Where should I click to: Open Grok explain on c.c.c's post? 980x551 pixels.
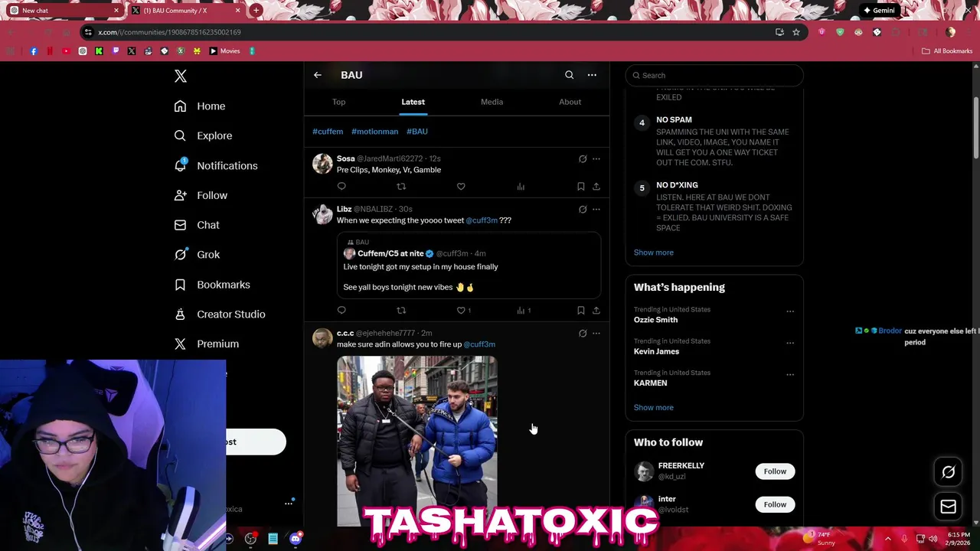pyautogui.click(x=583, y=333)
